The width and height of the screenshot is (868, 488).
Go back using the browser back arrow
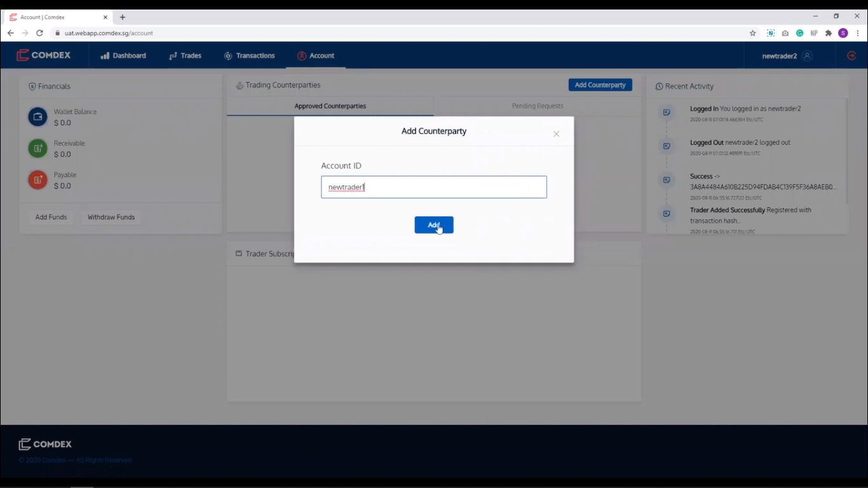[x=10, y=33]
